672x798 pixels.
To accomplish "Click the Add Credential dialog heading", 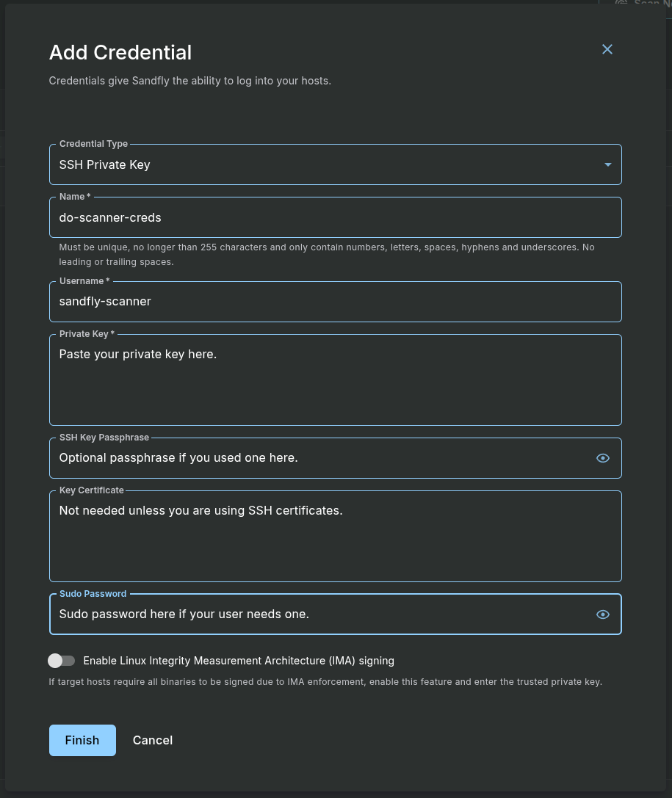I will pos(120,53).
